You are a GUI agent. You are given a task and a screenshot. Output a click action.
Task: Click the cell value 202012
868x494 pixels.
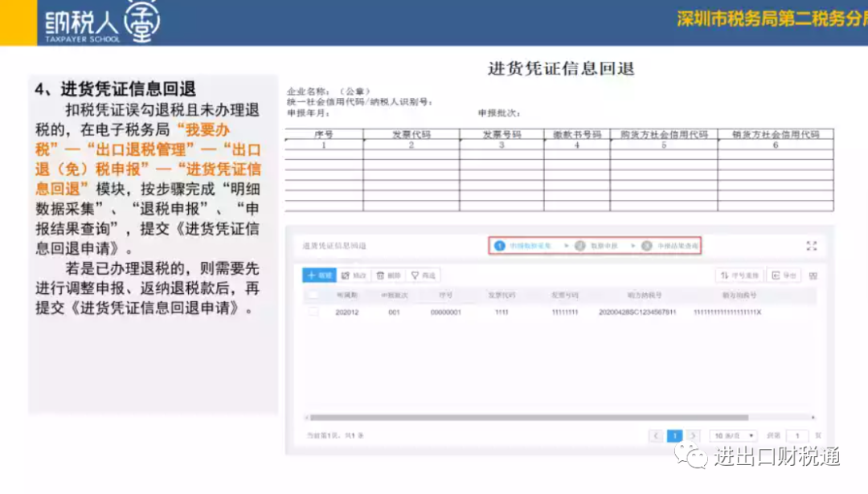point(347,312)
